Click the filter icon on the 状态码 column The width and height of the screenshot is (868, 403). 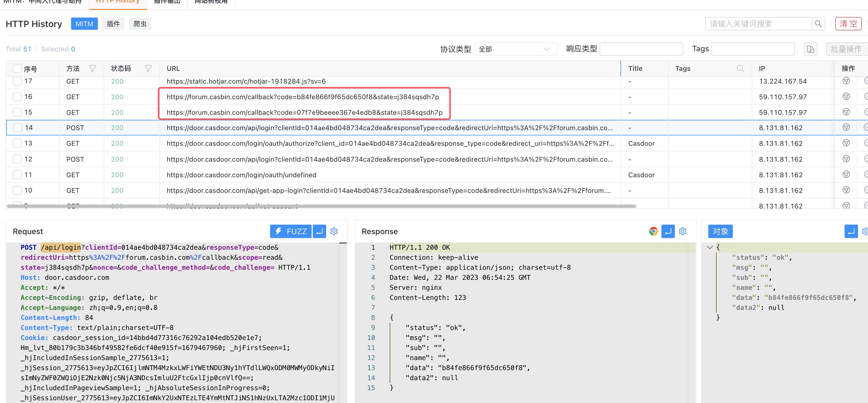pyautogui.click(x=148, y=68)
